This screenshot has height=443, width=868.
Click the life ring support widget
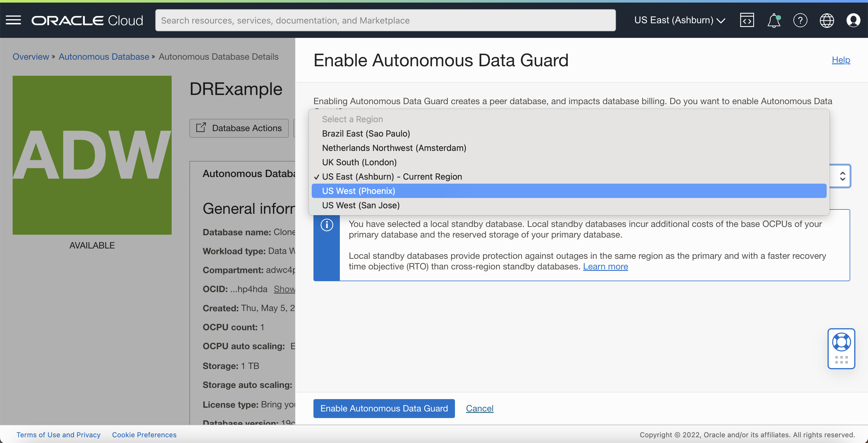click(x=841, y=342)
